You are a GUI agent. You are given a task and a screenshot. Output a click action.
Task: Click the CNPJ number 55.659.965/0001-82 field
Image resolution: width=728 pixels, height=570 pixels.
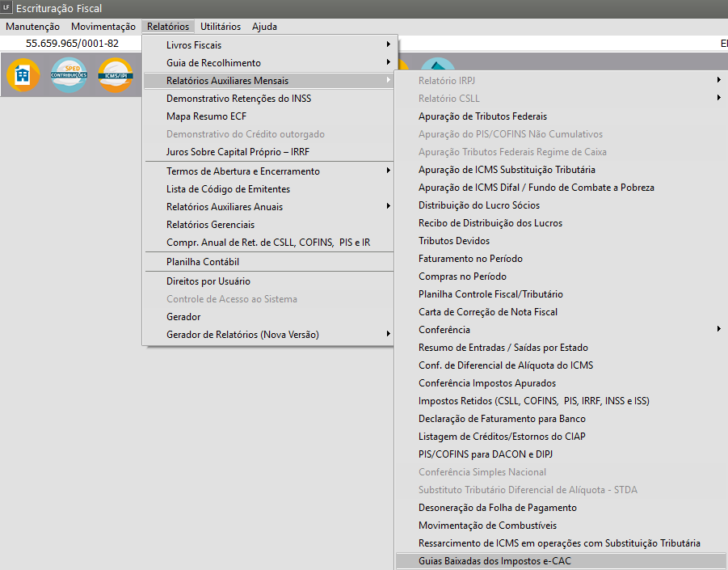(x=72, y=44)
